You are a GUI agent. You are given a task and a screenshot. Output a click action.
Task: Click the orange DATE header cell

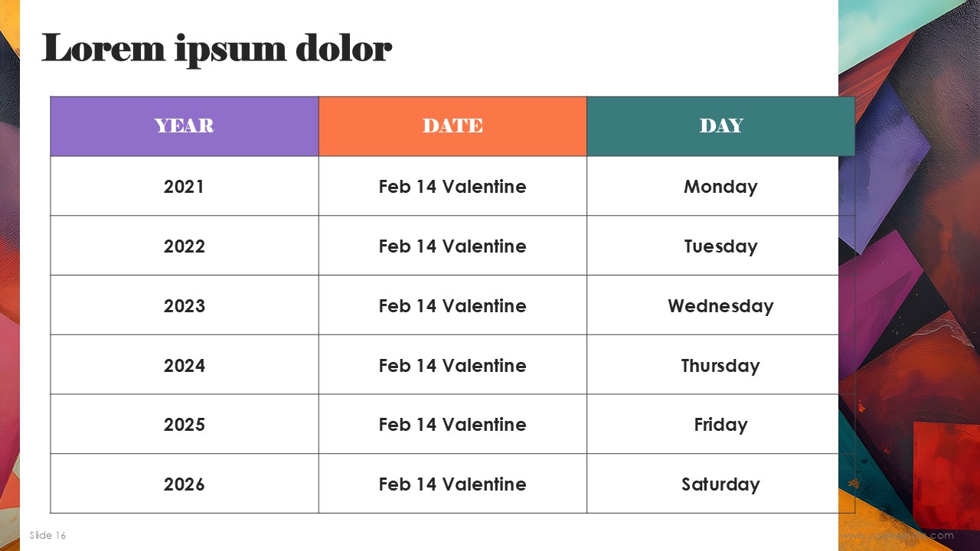(x=452, y=126)
